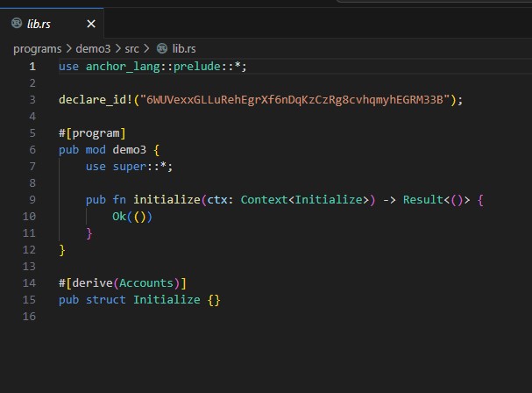Screen dimensions: 532x393
Task: Click 'prelude' in the use statement
Action: [197, 67]
